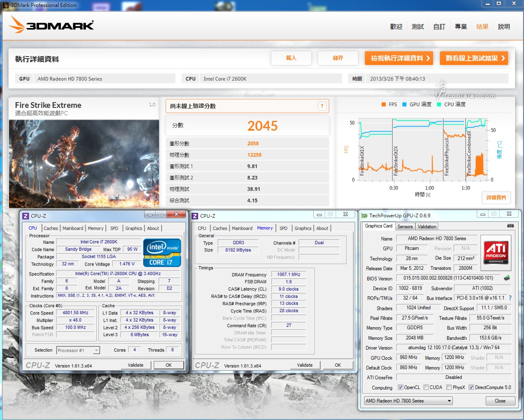Click the 詳細資料 button under the chart
Viewport: 524px width, 420px height.
point(496,197)
